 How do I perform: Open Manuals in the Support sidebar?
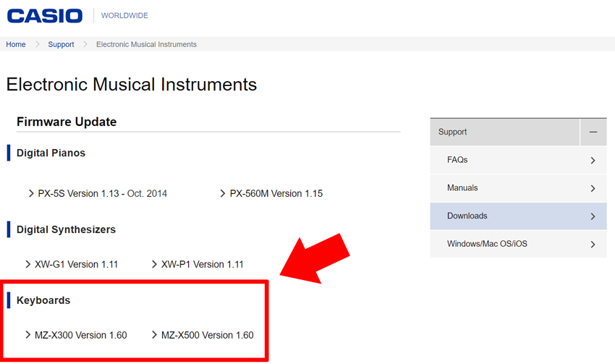pyautogui.click(x=518, y=188)
